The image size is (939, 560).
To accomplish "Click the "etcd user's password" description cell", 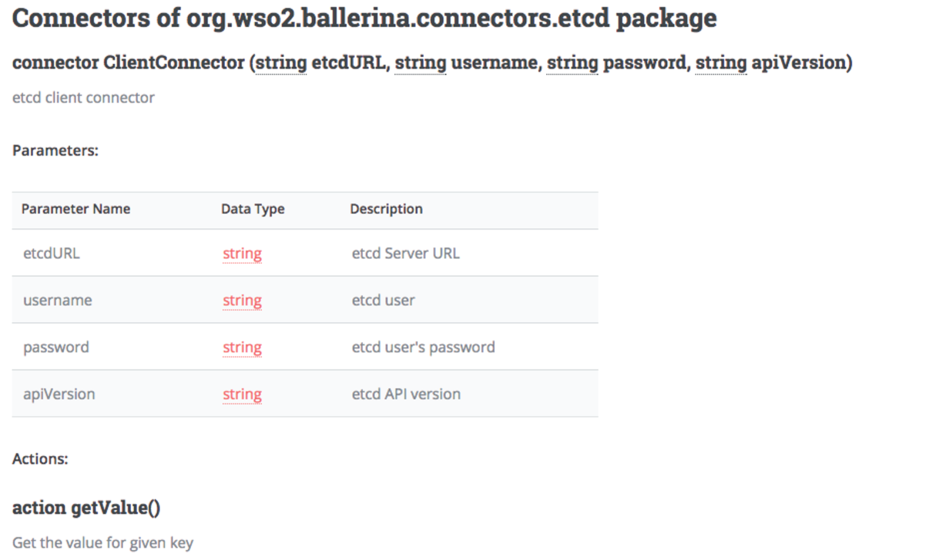I will (x=423, y=347).
